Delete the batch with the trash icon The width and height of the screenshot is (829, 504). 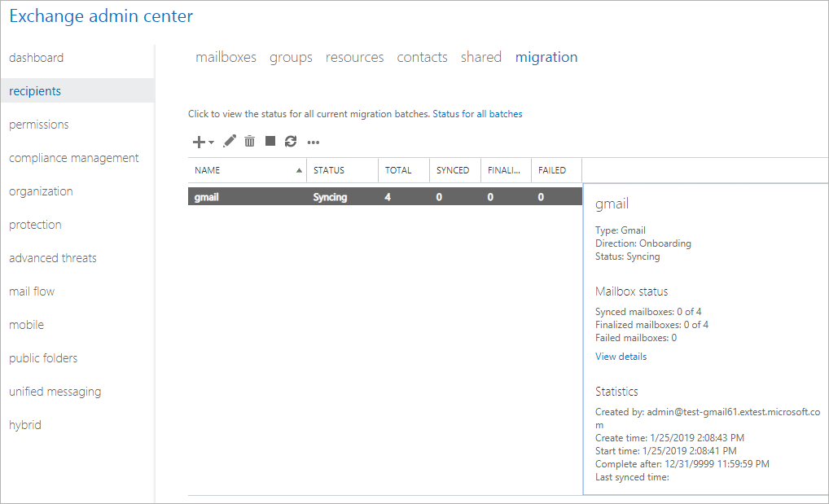[x=249, y=141]
